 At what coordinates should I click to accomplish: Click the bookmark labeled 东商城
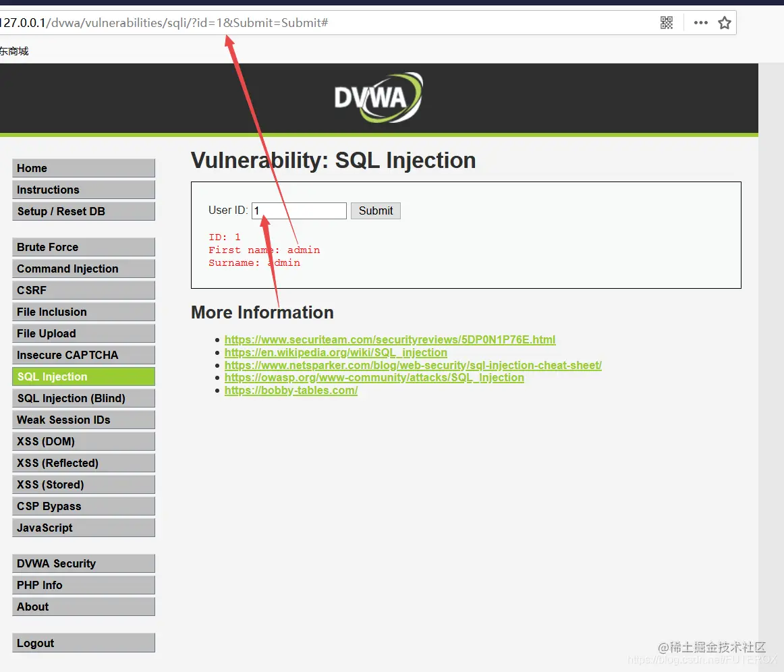coord(14,51)
